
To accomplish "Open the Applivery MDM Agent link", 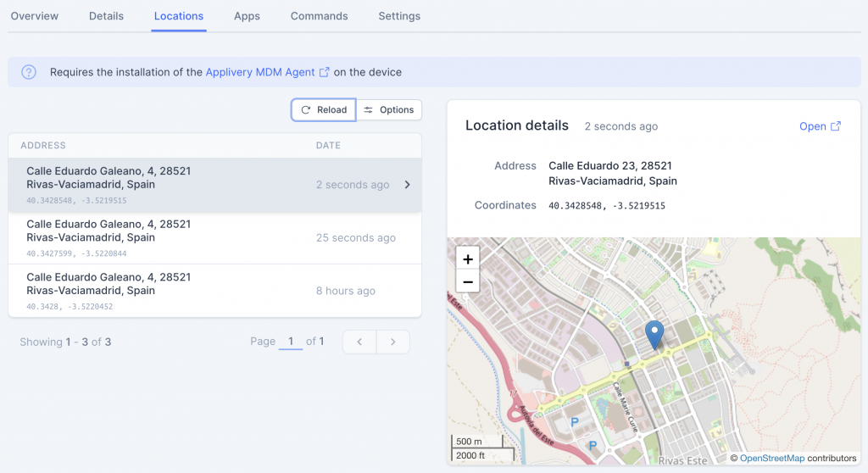I will click(260, 72).
